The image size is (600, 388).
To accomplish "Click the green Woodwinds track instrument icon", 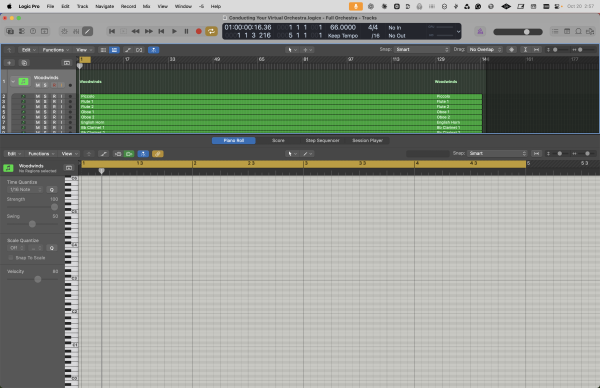I will coord(23,82).
